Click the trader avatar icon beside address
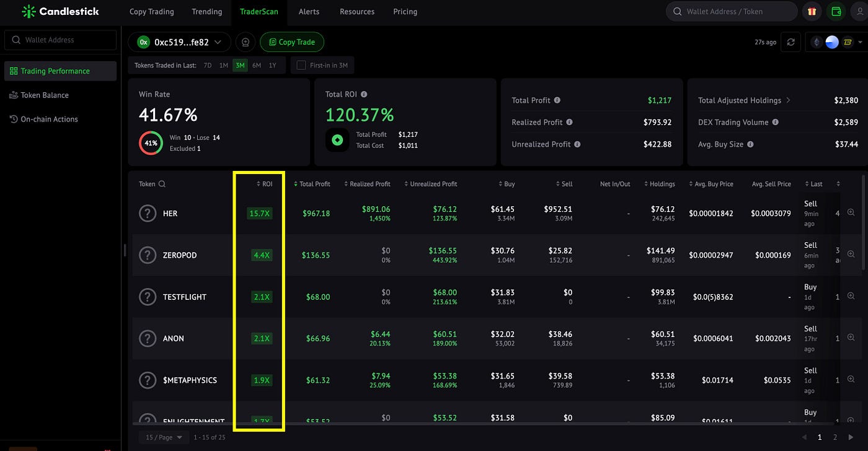The image size is (868, 451). coord(246,42)
